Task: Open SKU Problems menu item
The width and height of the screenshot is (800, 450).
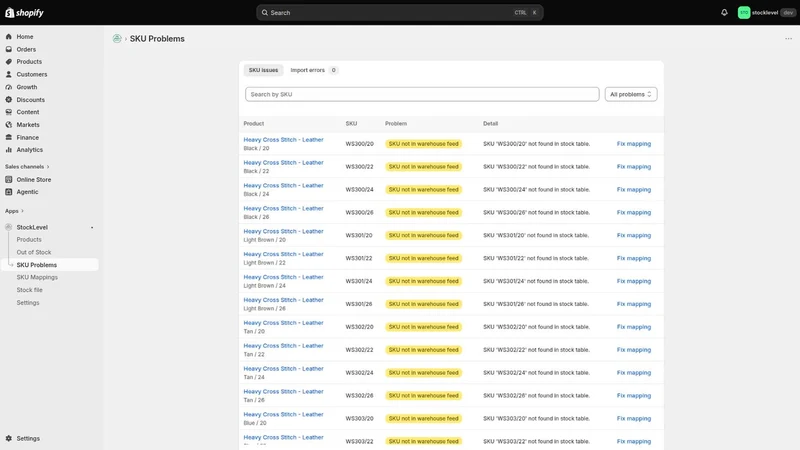Action: pyautogui.click(x=37, y=265)
